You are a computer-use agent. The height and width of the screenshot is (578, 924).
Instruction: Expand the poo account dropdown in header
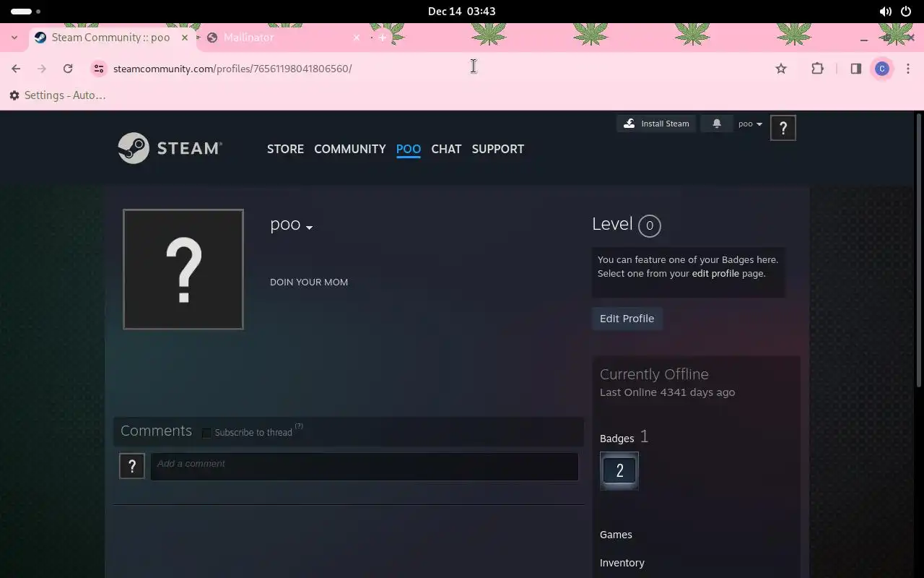point(750,124)
